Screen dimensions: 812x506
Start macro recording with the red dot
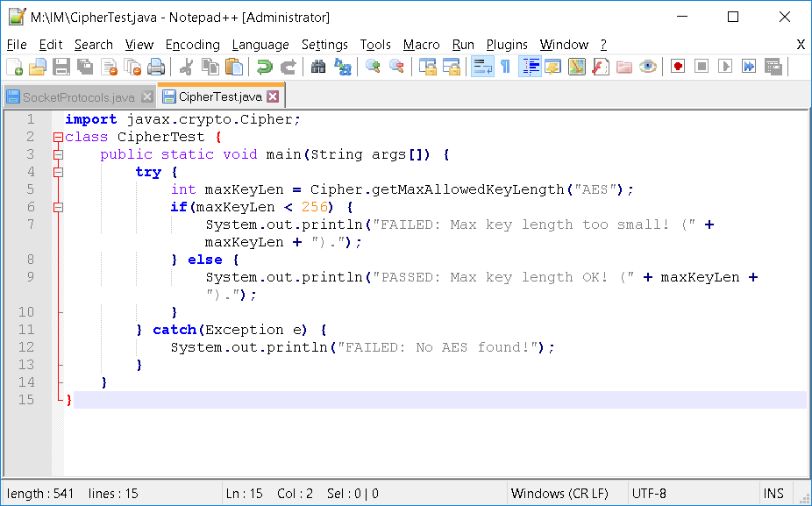[x=678, y=67]
